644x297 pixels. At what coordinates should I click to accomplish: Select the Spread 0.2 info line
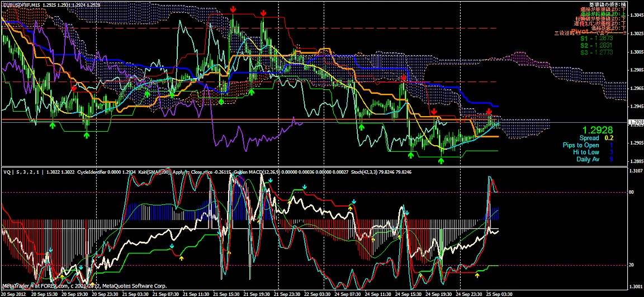(596, 138)
